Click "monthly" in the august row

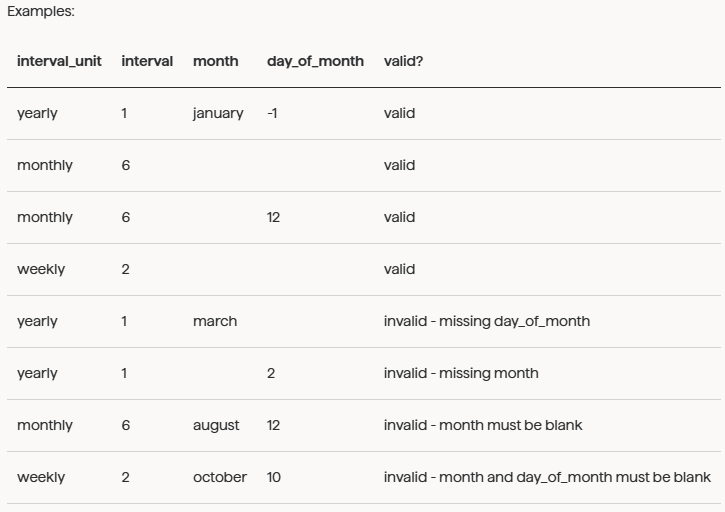click(x=45, y=425)
